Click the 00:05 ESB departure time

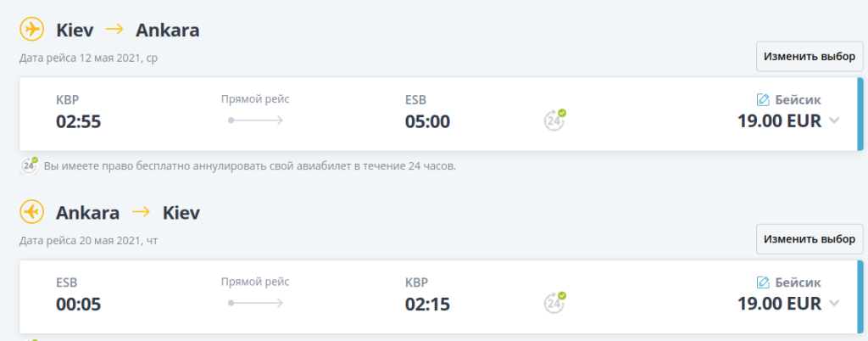(79, 303)
